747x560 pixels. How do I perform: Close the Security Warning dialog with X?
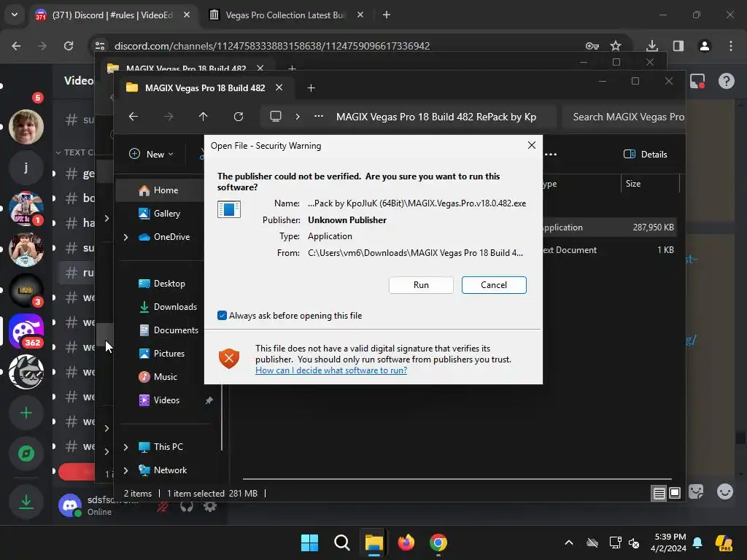(x=532, y=145)
